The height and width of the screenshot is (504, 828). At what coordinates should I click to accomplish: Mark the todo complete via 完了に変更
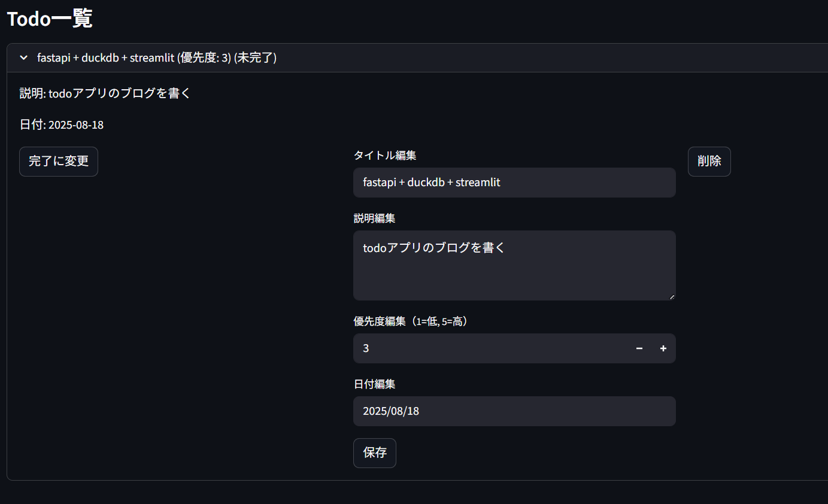point(59,162)
